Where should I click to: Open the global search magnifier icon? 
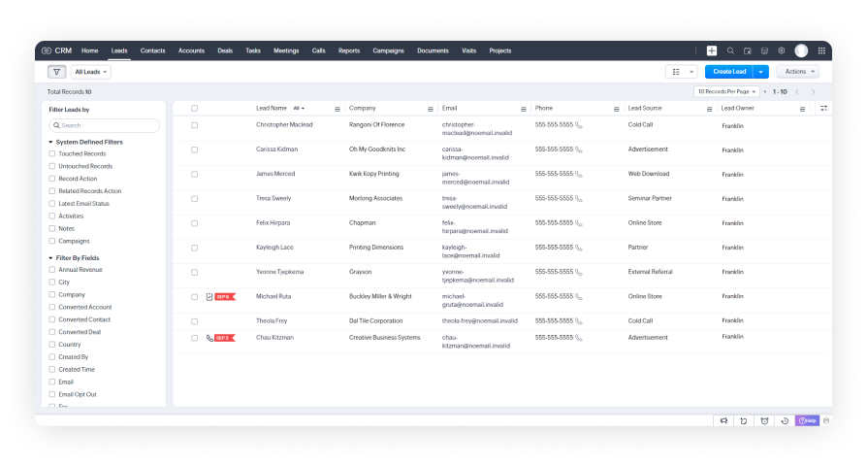point(730,50)
